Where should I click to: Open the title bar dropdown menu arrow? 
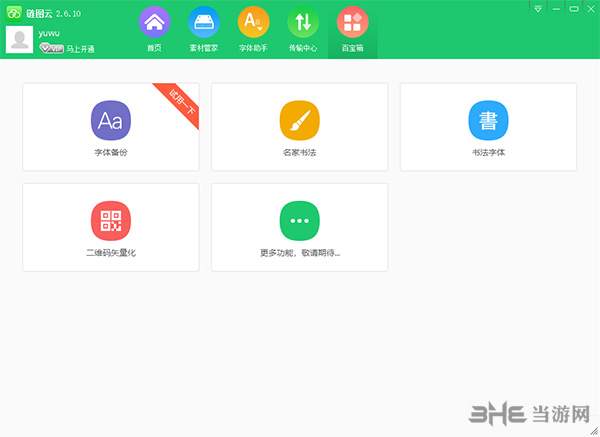(x=538, y=9)
